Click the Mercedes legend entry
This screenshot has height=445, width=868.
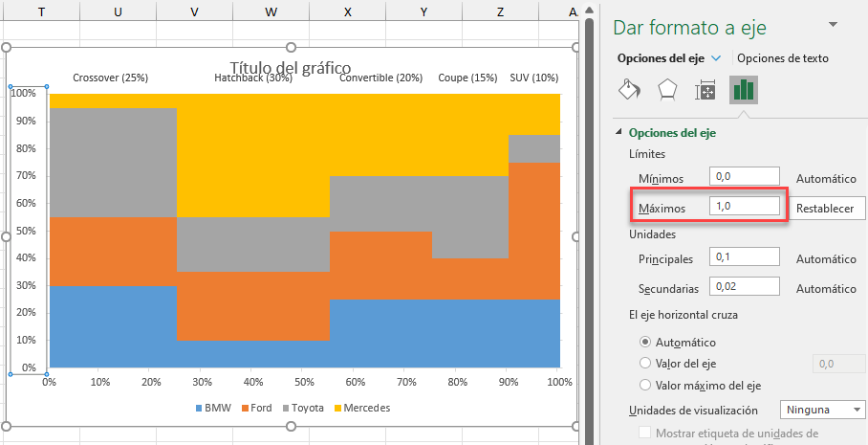362,408
